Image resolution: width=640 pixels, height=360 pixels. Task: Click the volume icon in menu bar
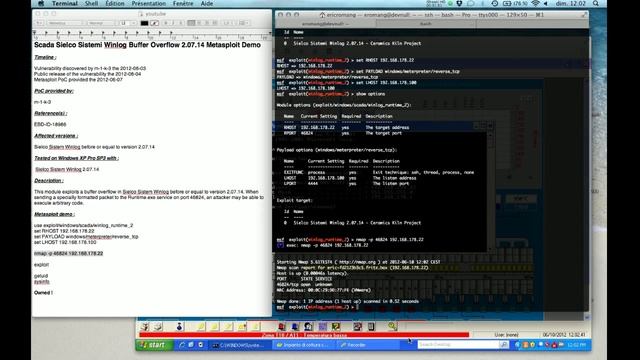pyautogui.click(x=546, y=3)
